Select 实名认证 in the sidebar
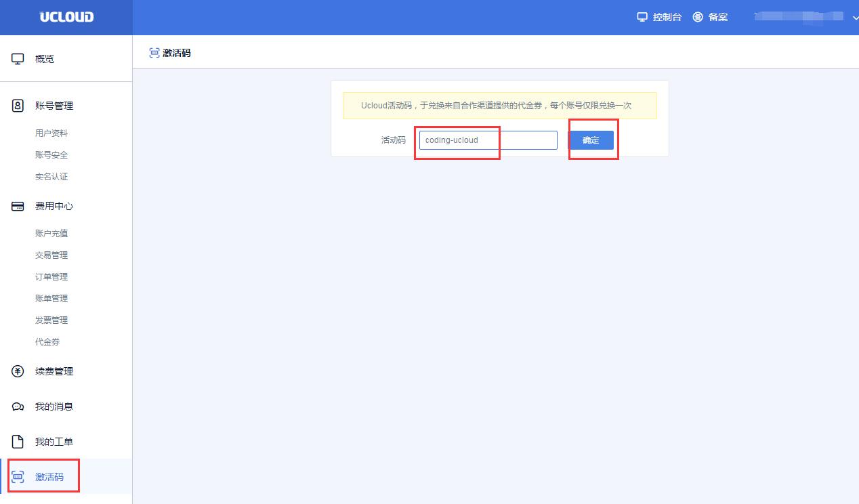Image resolution: width=859 pixels, height=504 pixels. pyautogui.click(x=51, y=177)
